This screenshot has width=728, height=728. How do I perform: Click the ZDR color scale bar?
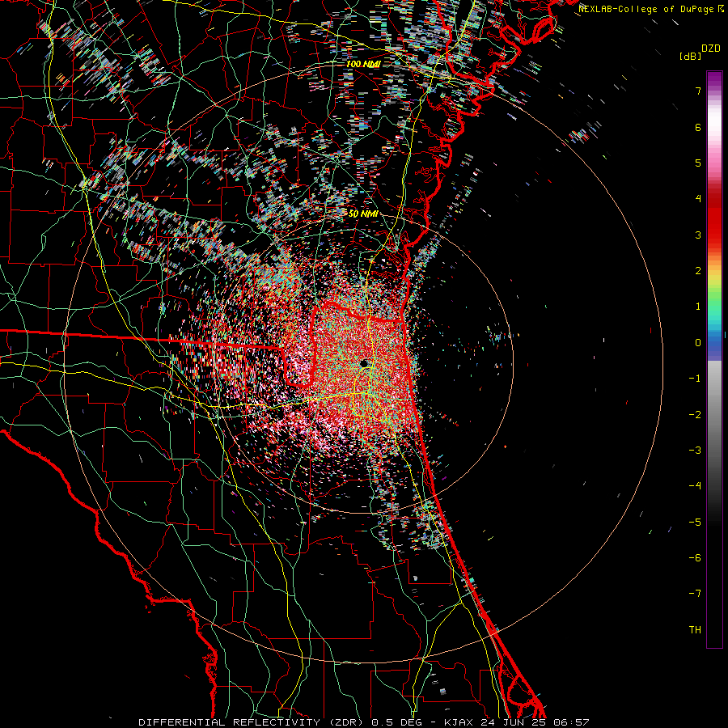(x=714, y=359)
